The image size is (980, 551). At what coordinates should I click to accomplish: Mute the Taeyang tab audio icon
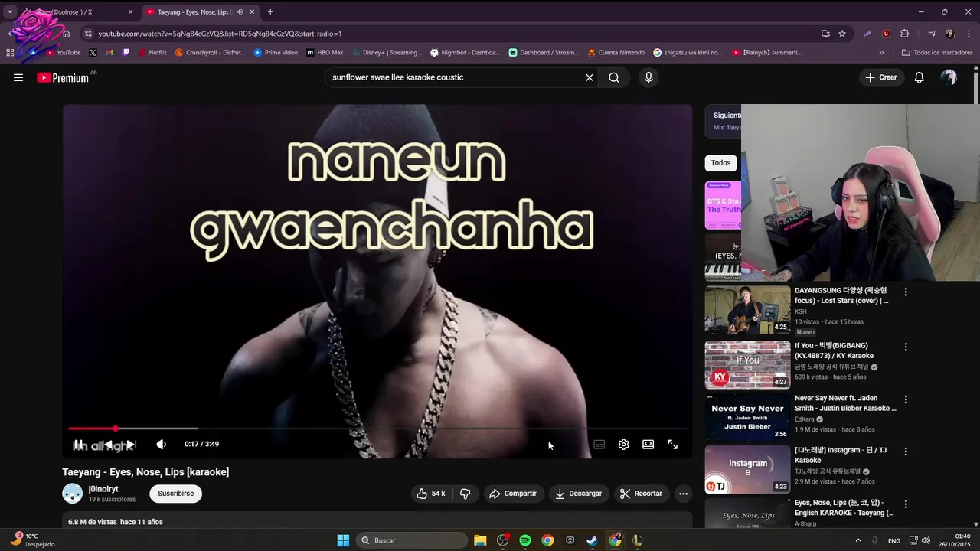[x=240, y=12]
